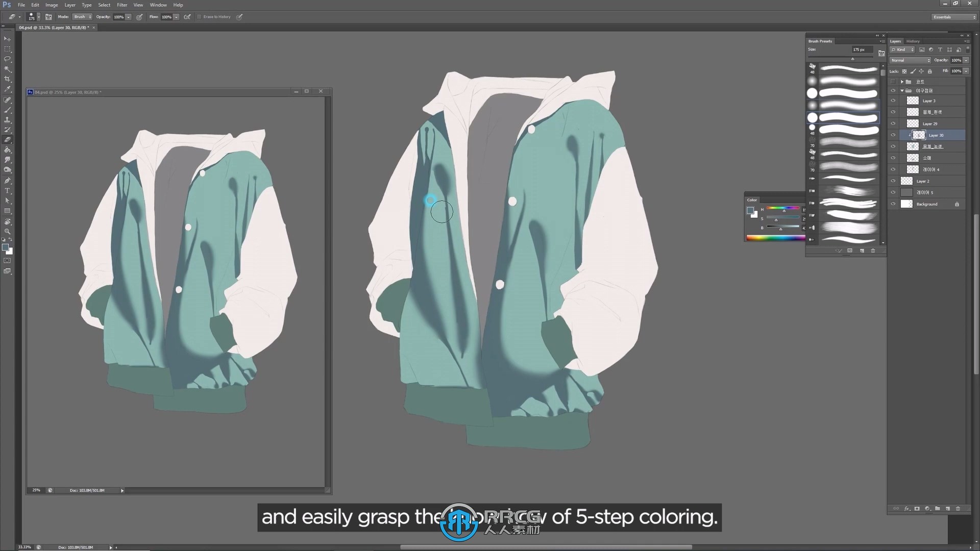The width and height of the screenshot is (980, 551).
Task: Open the Image menu
Action: pyautogui.click(x=51, y=5)
